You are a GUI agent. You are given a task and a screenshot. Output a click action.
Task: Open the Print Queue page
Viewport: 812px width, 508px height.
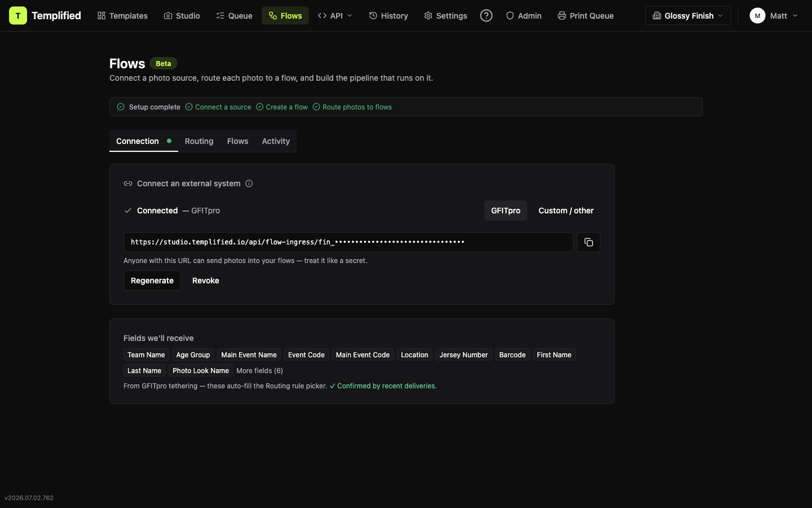[x=585, y=16]
